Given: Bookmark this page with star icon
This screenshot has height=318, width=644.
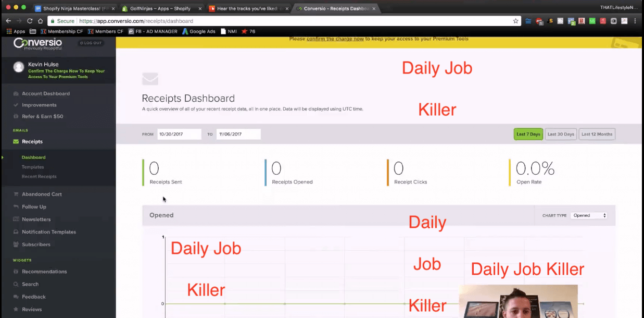Looking at the screenshot, I should (x=515, y=21).
